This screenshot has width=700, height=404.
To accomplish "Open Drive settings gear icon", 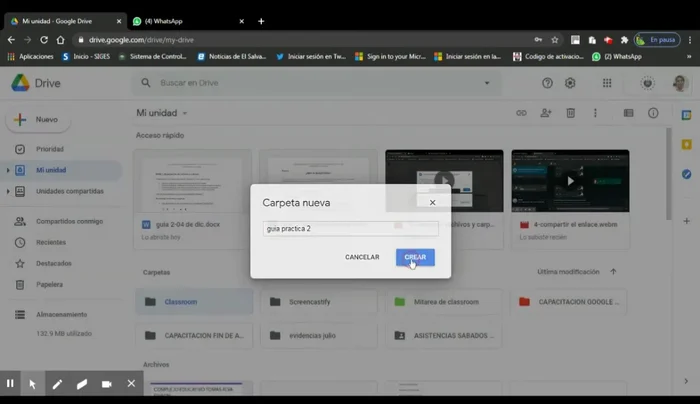I will (x=570, y=83).
